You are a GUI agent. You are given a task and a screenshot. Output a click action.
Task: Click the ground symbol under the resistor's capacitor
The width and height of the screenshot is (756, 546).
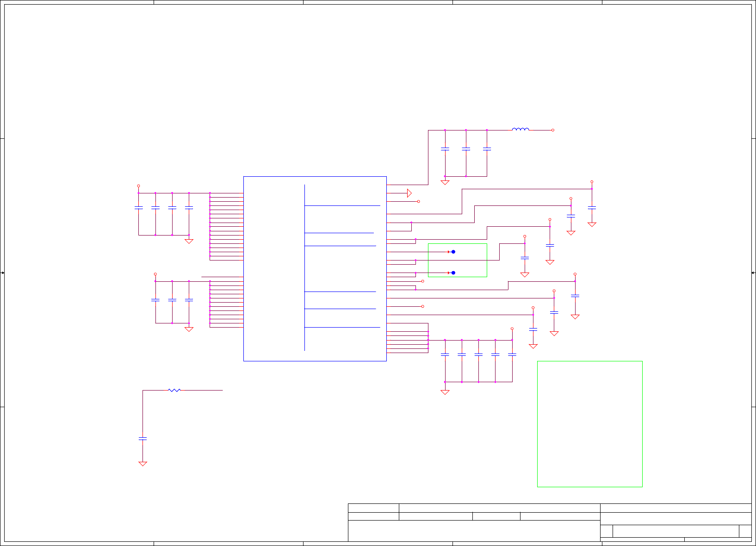coord(143,464)
